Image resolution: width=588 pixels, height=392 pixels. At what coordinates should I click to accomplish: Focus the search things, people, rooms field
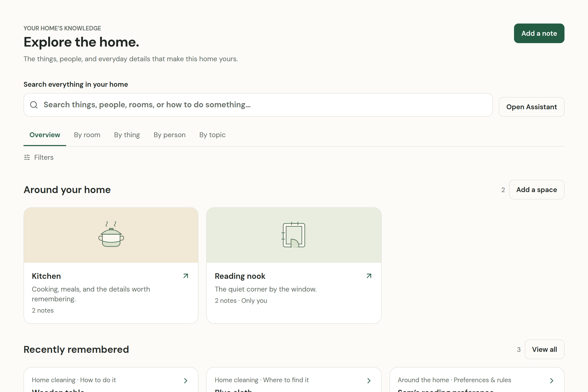coord(258,105)
